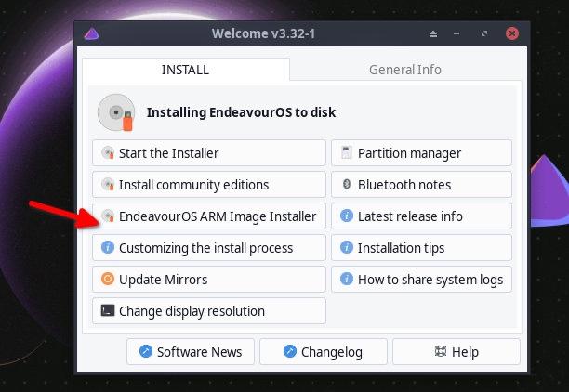Click the Update Mirrors refresh icon
Viewport: 569px width, 392px height.
click(x=108, y=280)
